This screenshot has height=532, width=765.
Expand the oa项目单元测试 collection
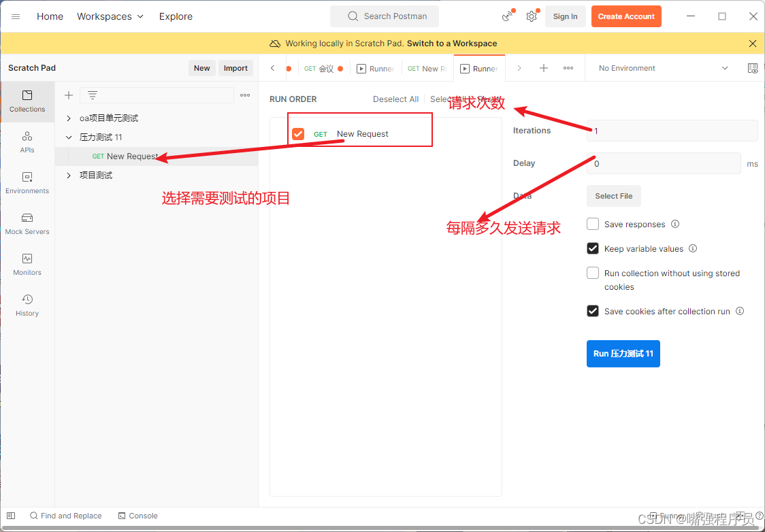click(69, 118)
